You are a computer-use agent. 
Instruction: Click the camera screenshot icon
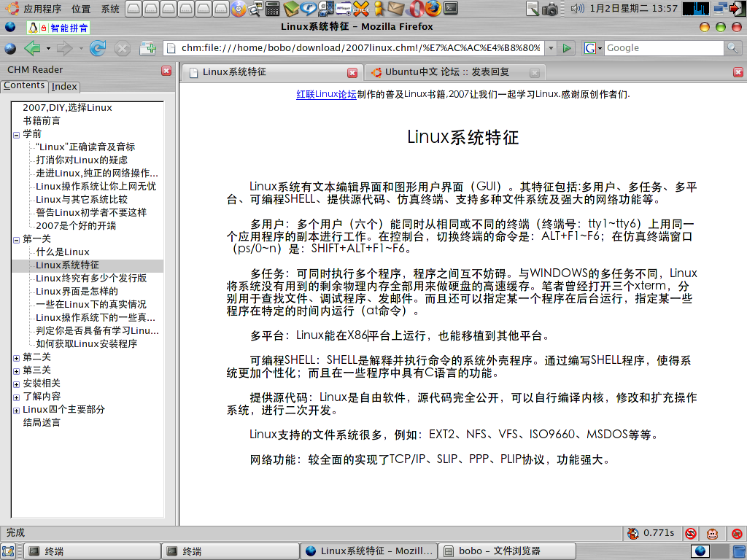(550, 9)
